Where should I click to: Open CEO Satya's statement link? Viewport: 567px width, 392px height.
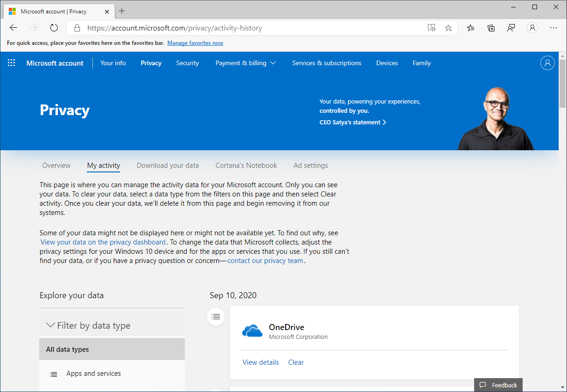click(x=353, y=122)
